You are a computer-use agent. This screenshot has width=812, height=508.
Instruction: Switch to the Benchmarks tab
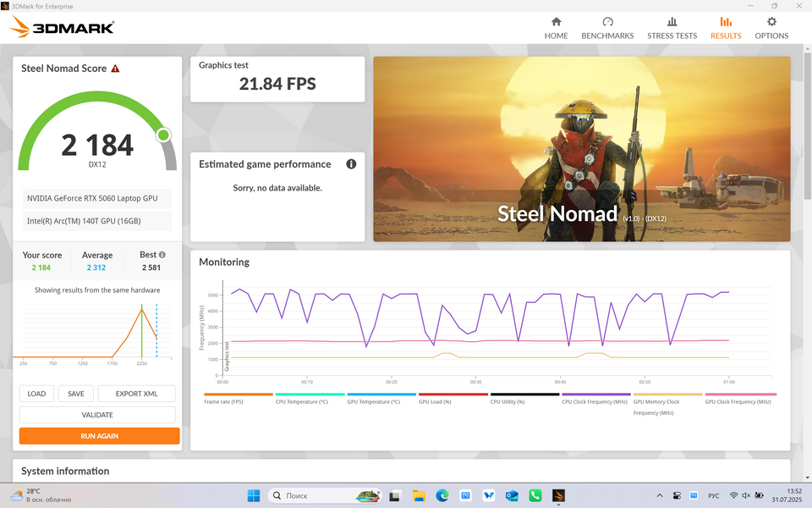pyautogui.click(x=607, y=28)
